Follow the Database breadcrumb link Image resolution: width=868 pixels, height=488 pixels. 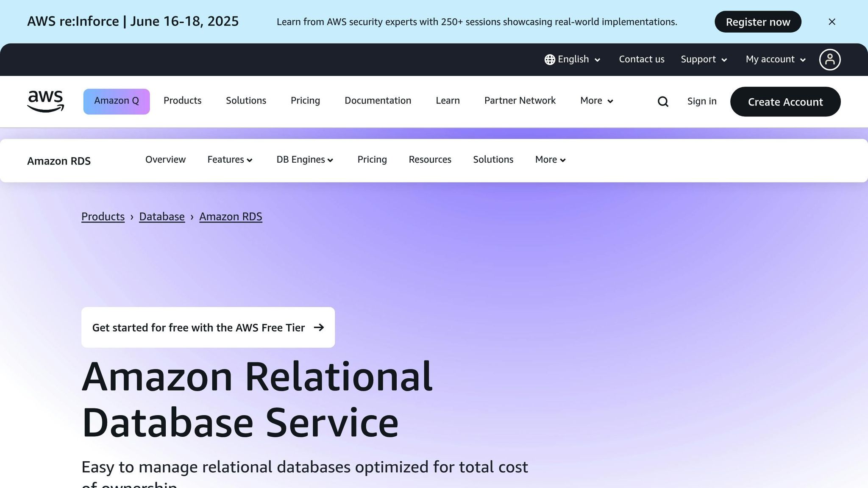click(162, 216)
